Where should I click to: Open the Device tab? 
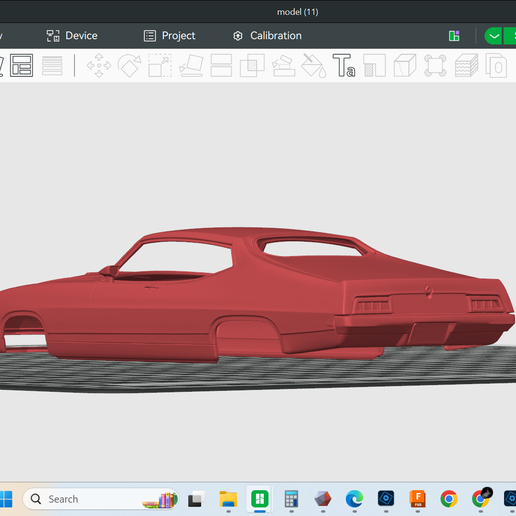(x=72, y=36)
